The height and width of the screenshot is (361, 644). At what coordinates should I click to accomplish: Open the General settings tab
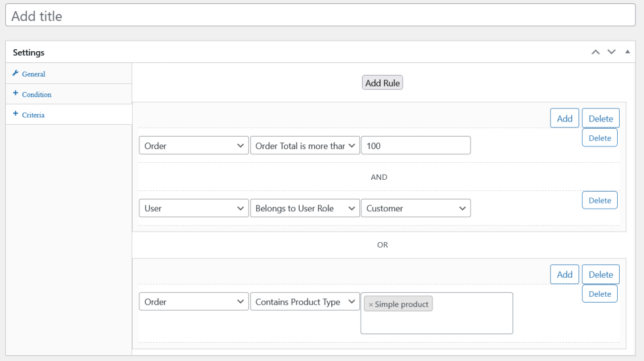tap(34, 74)
